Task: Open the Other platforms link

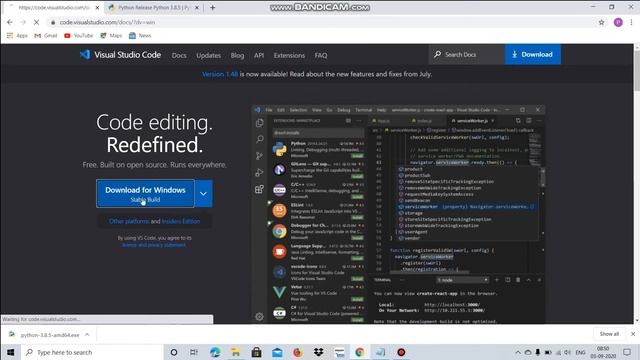Action: pos(129,221)
